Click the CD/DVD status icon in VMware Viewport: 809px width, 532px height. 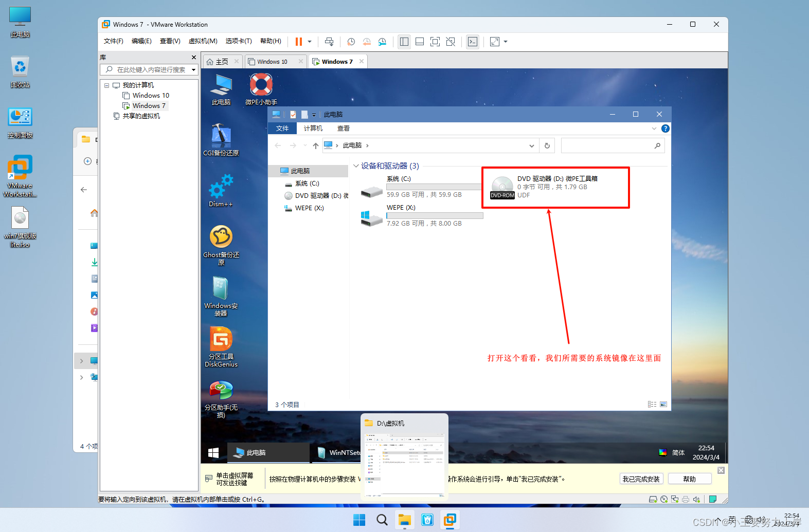click(x=664, y=499)
